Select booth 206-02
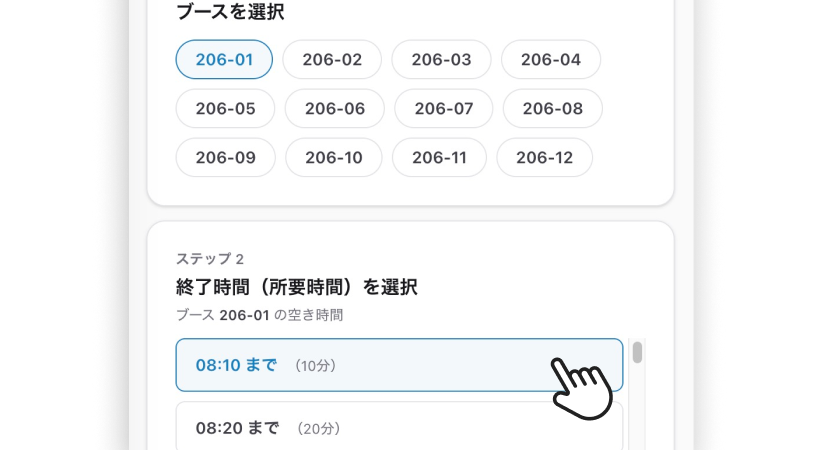This screenshot has width=825, height=450. click(x=332, y=59)
